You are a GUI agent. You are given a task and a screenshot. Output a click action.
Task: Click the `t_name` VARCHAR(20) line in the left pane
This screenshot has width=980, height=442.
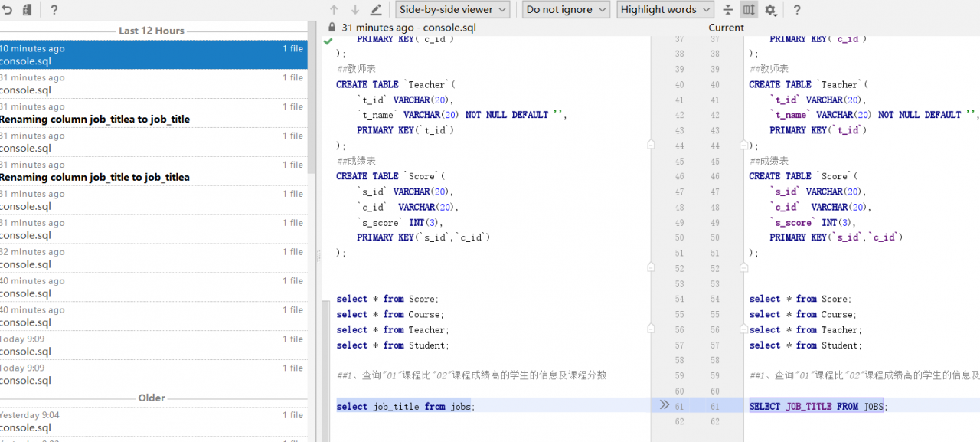point(461,115)
